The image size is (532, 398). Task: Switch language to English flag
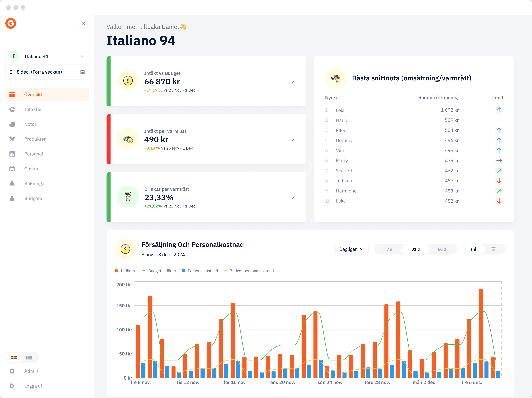click(x=29, y=358)
